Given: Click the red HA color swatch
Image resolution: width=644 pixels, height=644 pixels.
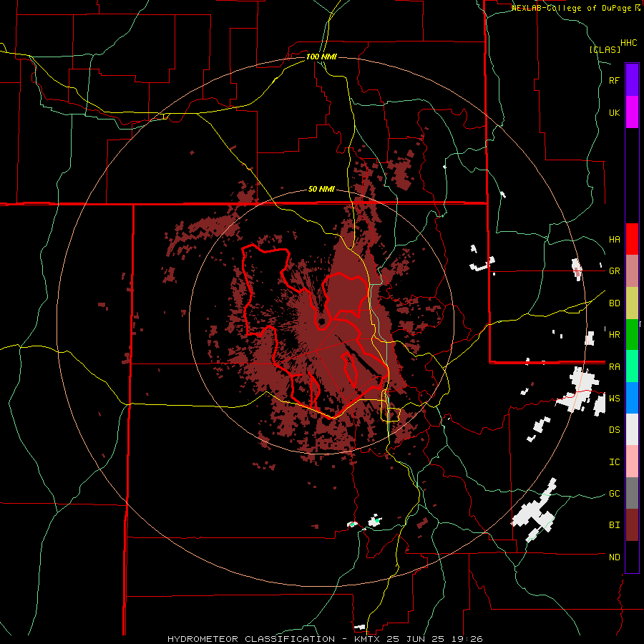Looking at the screenshot, I should click(x=632, y=239).
